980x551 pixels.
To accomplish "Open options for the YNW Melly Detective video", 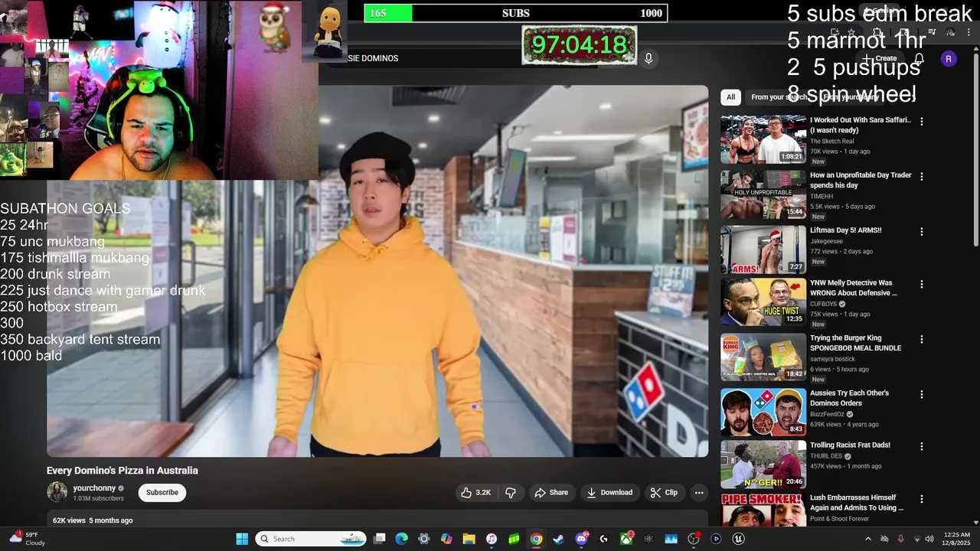I will (922, 284).
